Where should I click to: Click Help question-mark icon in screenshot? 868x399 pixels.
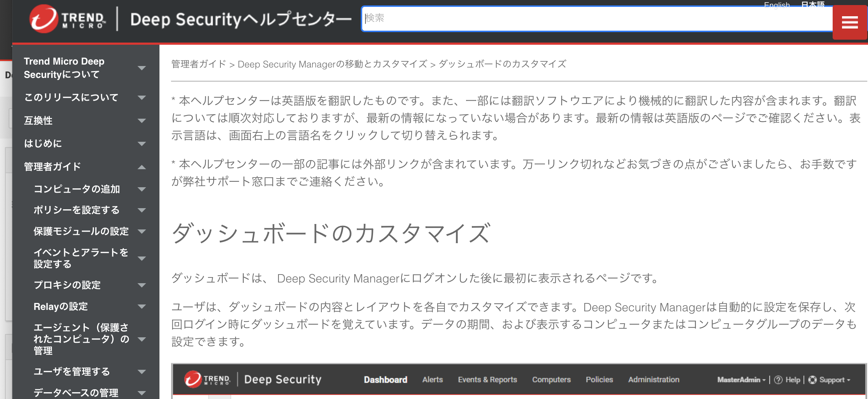(x=778, y=380)
